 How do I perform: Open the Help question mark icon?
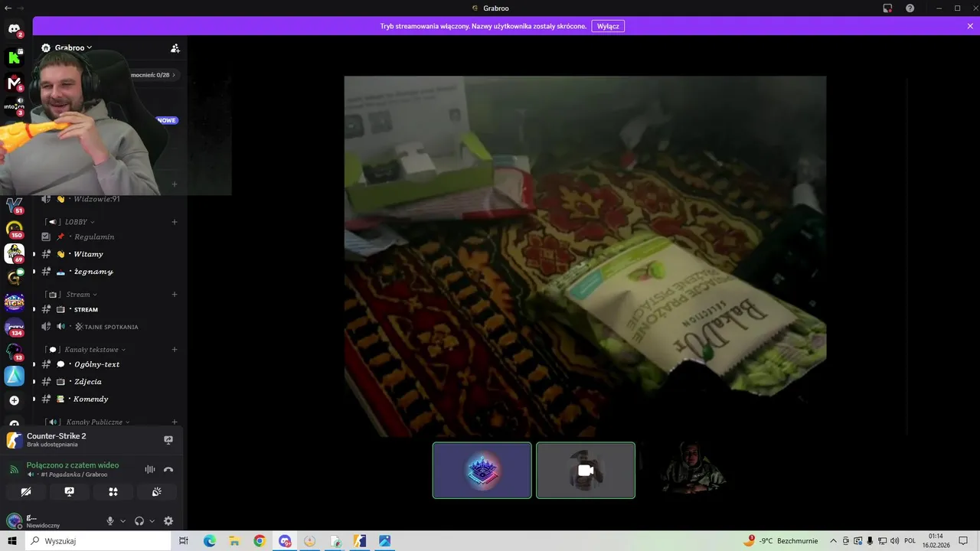tap(910, 8)
